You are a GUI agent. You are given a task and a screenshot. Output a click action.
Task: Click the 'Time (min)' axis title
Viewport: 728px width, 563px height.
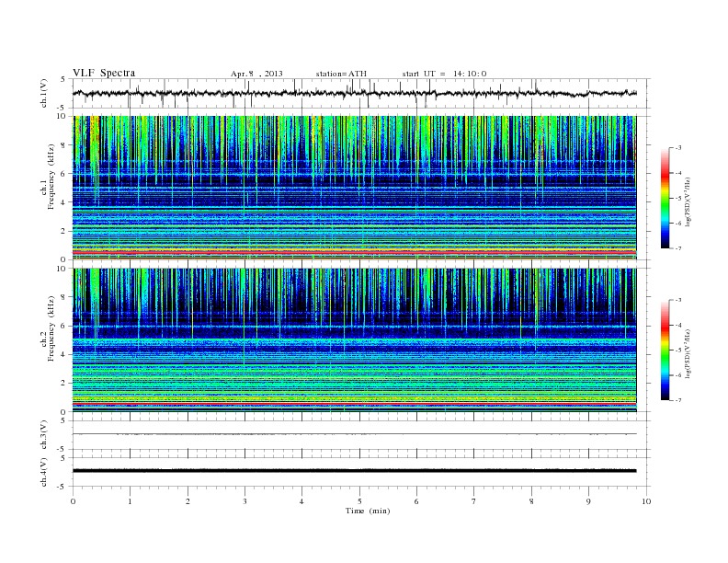pyautogui.click(x=368, y=511)
